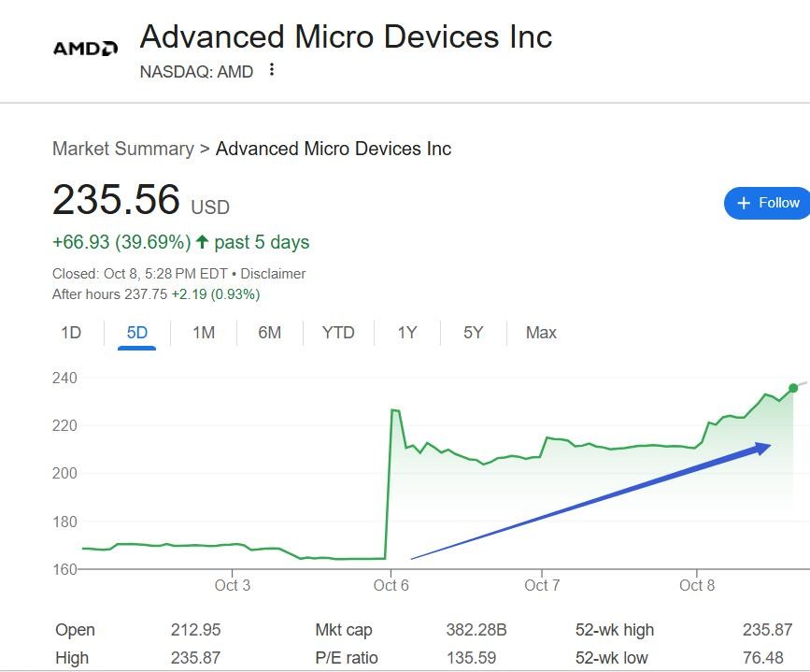Select the YTD chart tab
Viewport: 810px width, 672px height.
point(338,333)
